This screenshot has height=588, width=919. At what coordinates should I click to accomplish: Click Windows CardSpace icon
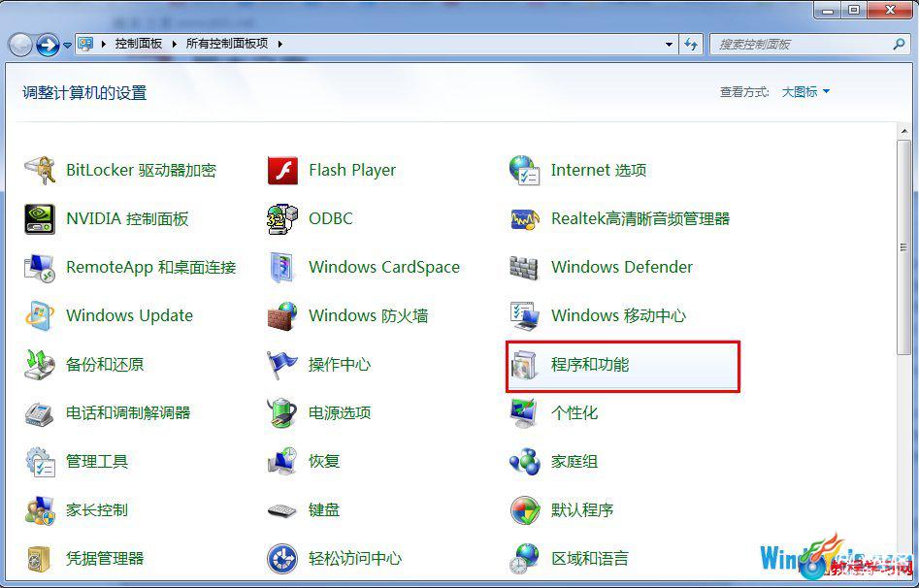[282, 268]
